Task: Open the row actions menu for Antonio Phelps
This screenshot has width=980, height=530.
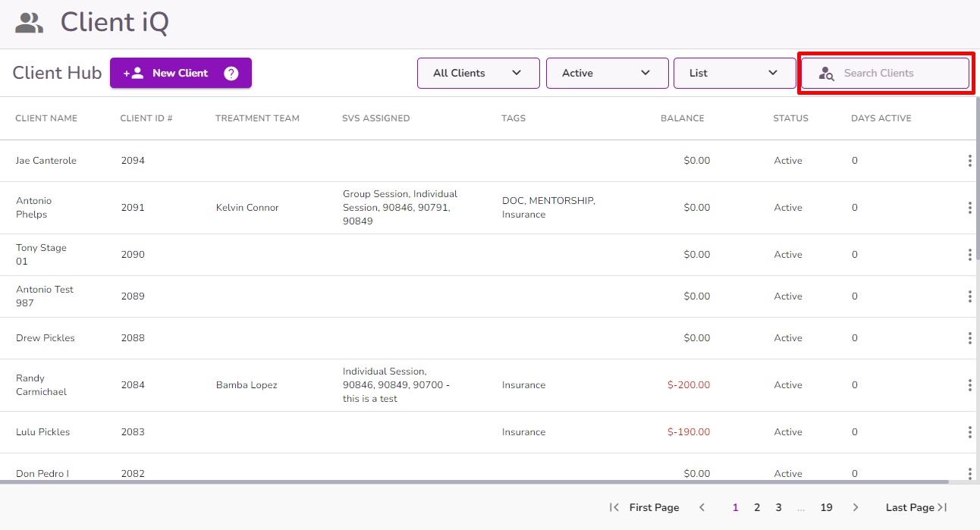Action: (x=969, y=207)
